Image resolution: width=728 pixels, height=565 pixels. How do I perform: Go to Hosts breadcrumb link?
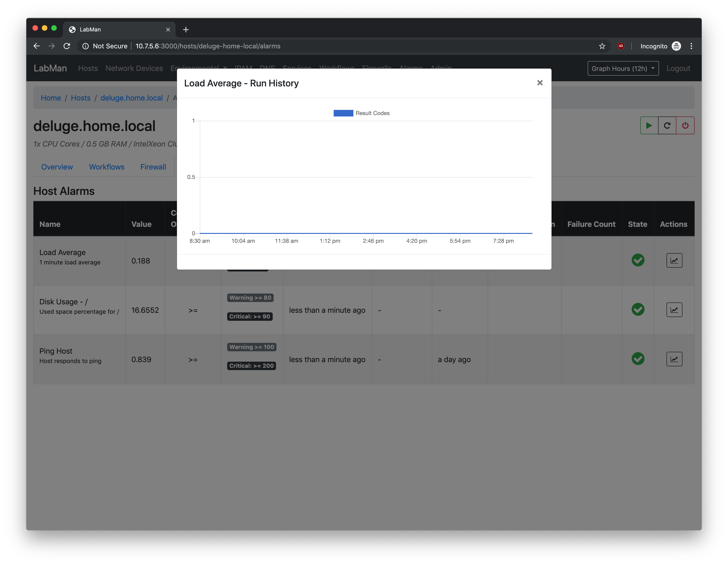(x=81, y=98)
